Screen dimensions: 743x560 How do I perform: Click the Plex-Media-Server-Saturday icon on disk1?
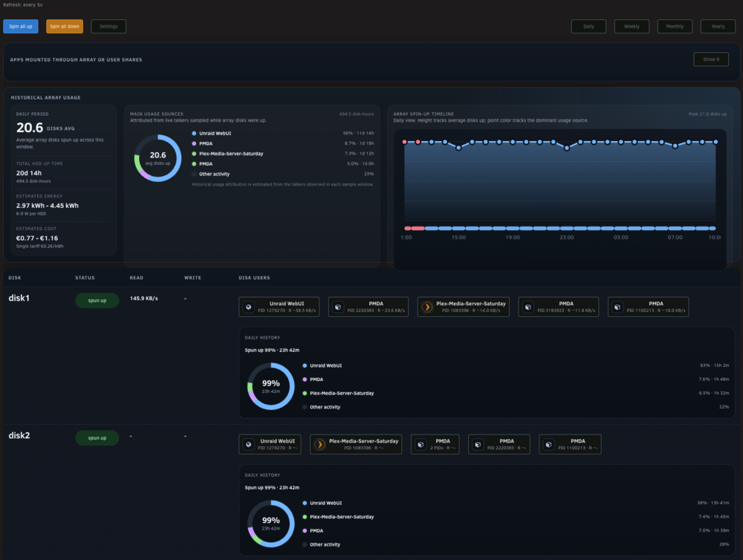click(x=427, y=307)
